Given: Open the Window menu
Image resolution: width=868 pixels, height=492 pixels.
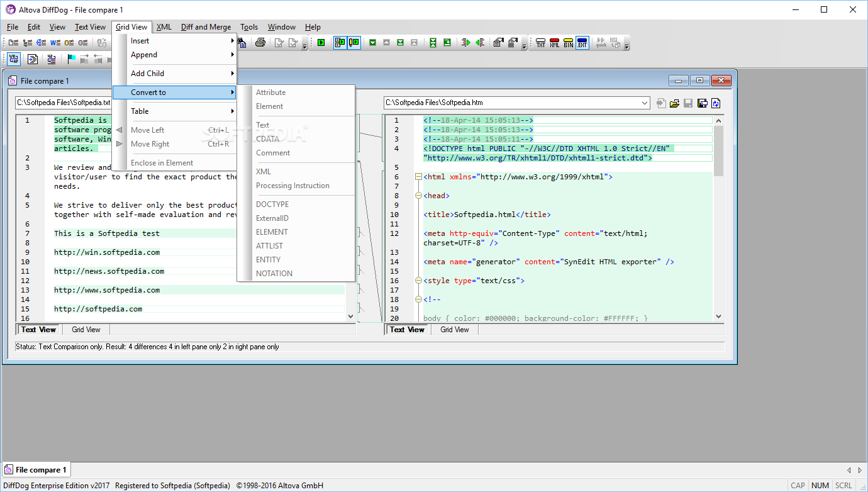Looking at the screenshot, I should (281, 27).
